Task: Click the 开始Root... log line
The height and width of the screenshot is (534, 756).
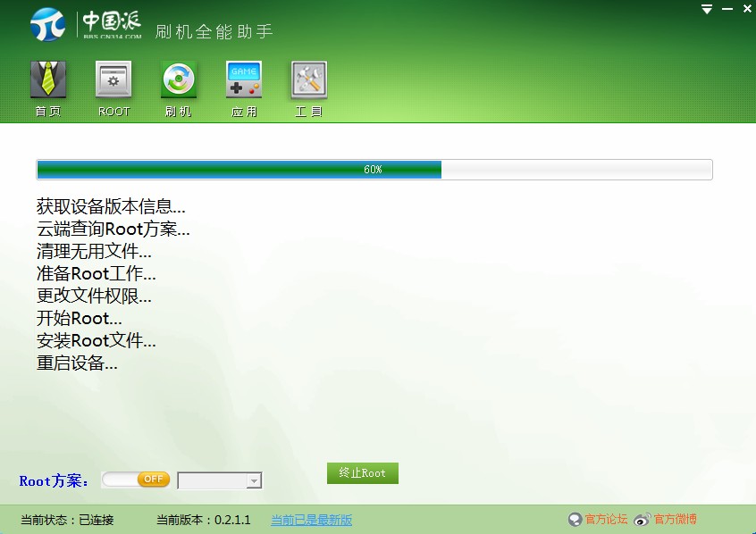Action: click(80, 319)
